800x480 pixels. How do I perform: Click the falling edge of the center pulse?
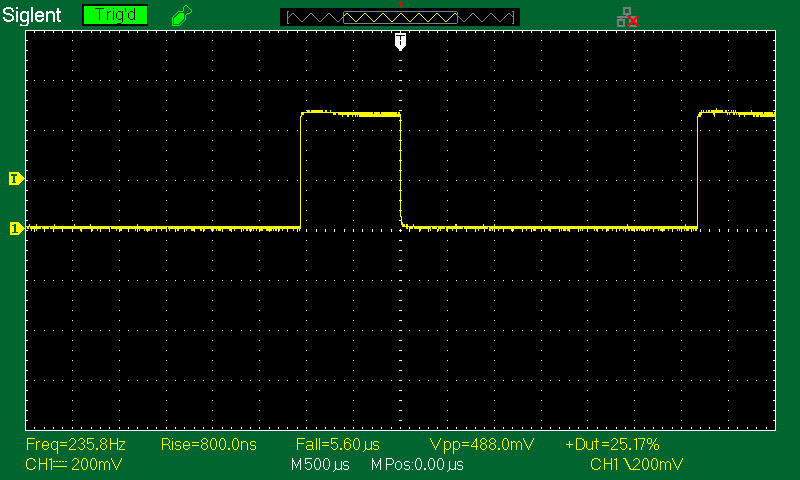[400, 170]
